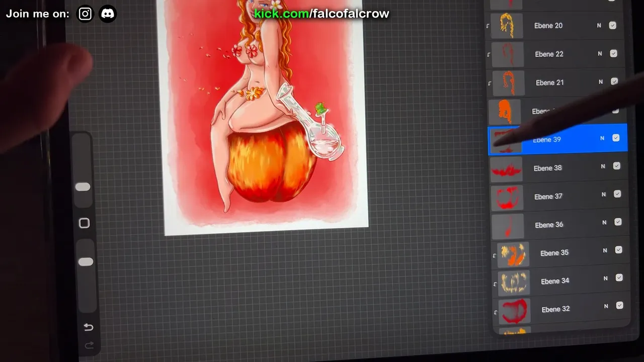644x362 pixels.
Task: Toggle the Ebene 39 visibility checkbox
Action: pyautogui.click(x=616, y=138)
